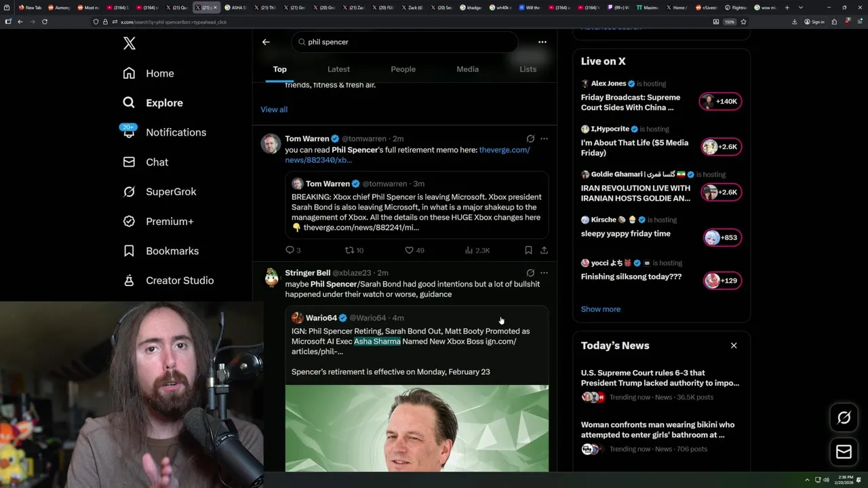Switch to the New Tab browser tab

(x=30, y=7)
